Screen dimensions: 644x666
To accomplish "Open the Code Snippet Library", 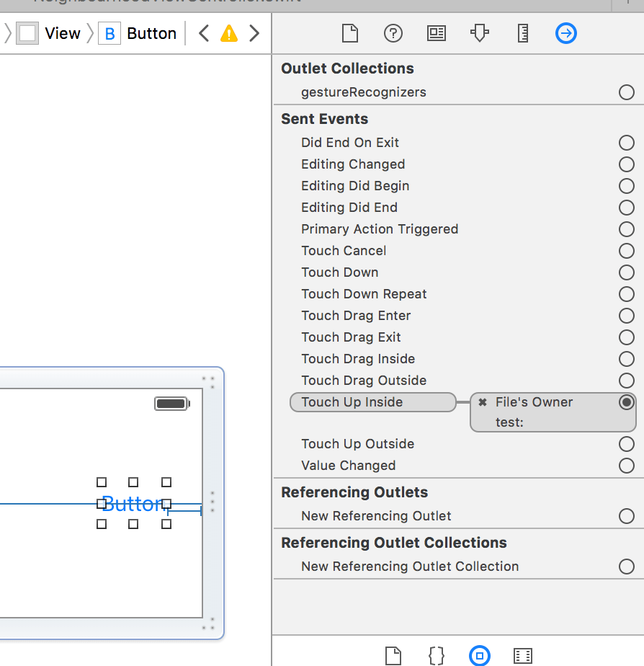I will [x=437, y=655].
